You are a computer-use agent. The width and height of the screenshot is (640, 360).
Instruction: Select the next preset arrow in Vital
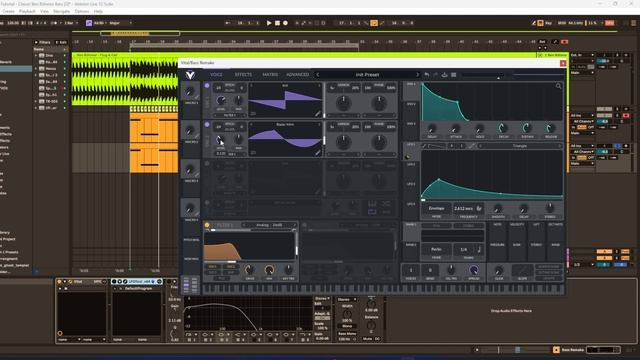pos(417,75)
